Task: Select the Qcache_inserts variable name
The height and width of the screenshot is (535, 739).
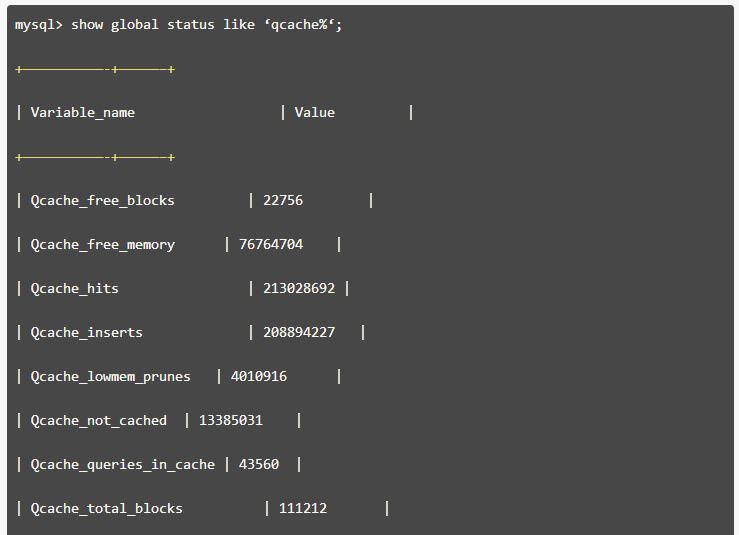Action: [x=86, y=332]
